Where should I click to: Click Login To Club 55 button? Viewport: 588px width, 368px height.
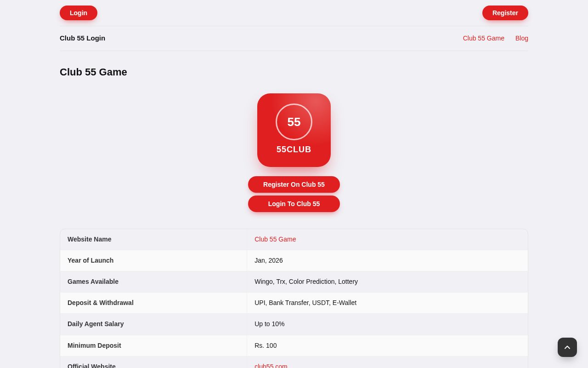coord(294,204)
